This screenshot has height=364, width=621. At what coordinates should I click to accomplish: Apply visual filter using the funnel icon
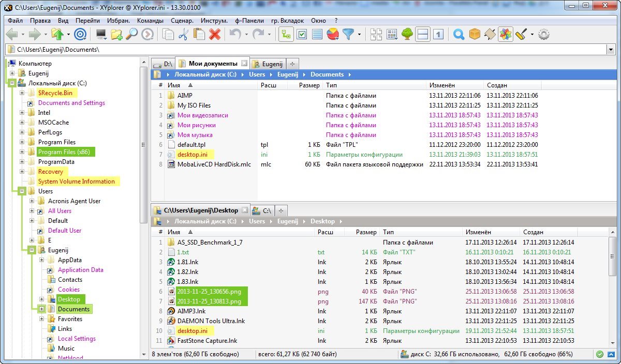(348, 35)
